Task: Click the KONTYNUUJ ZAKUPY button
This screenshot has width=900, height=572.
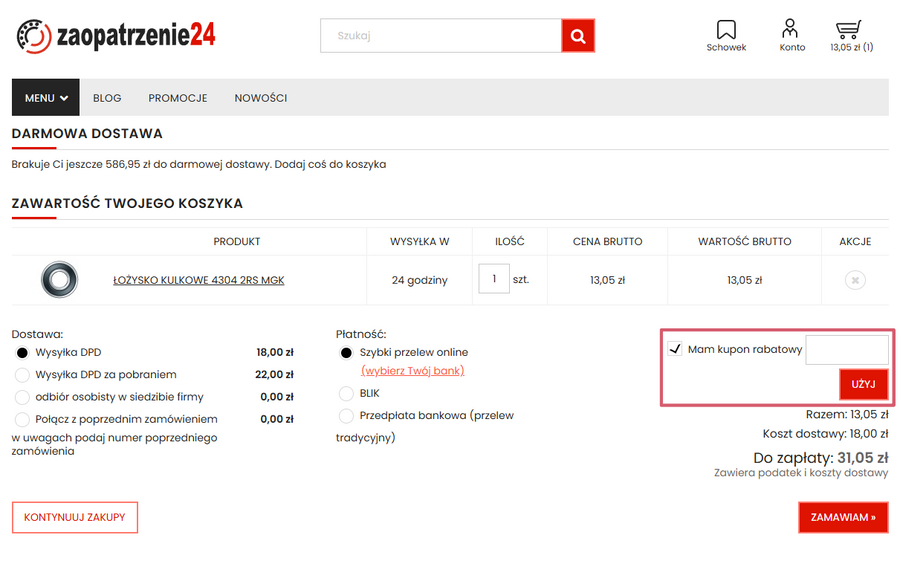Action: [x=75, y=517]
